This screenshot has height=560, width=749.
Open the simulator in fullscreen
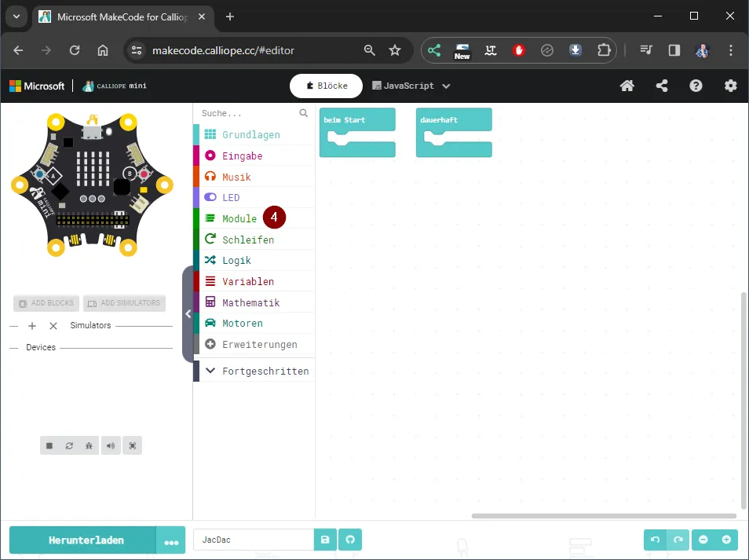[133, 445]
